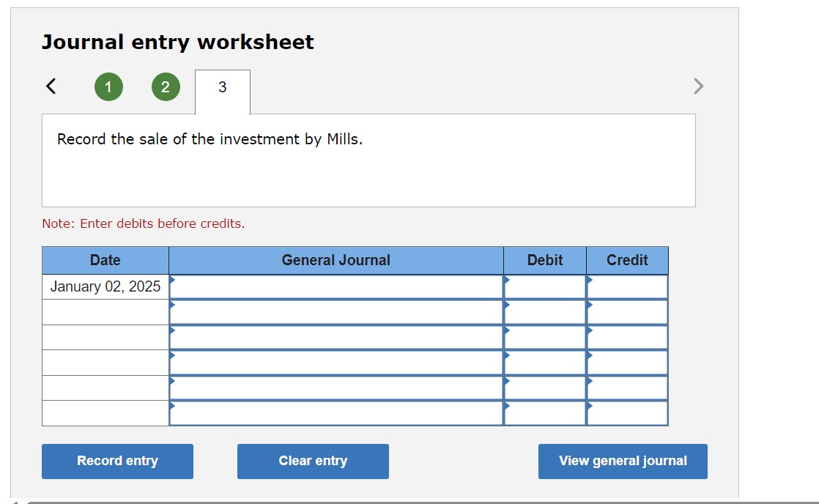Select the January 02, 2025 date cell
Image resolution: width=819 pixels, height=504 pixels.
105,286
